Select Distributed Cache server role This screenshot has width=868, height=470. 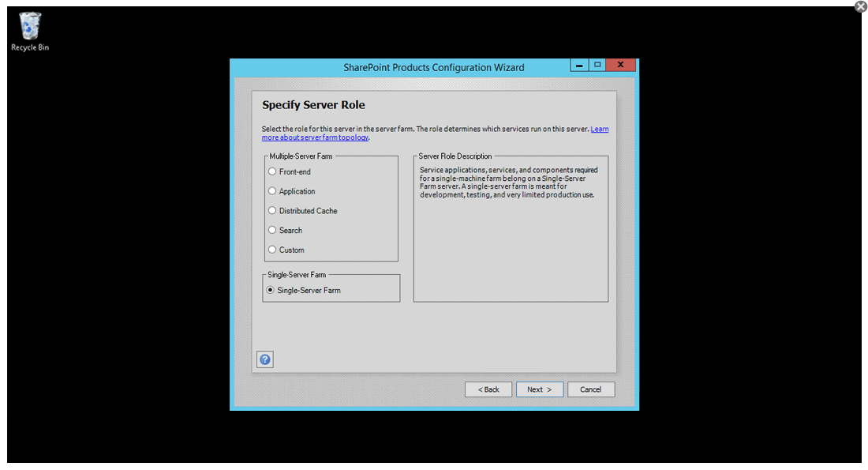(x=272, y=211)
